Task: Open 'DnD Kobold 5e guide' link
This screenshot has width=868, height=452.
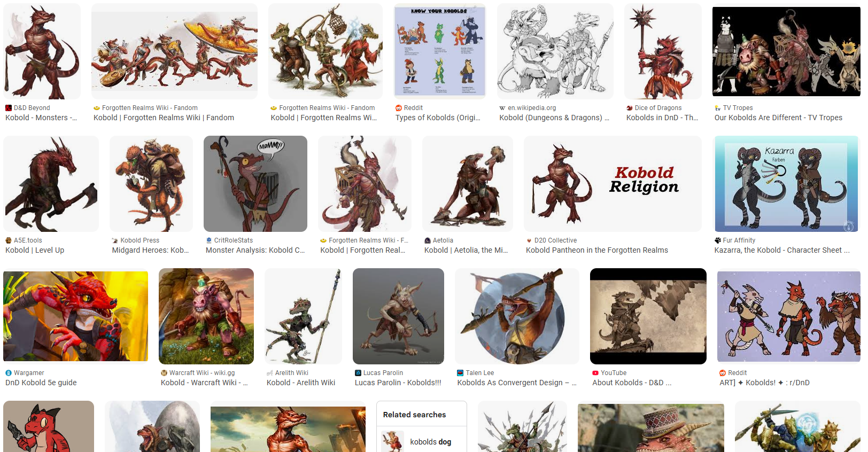Action: pos(41,383)
